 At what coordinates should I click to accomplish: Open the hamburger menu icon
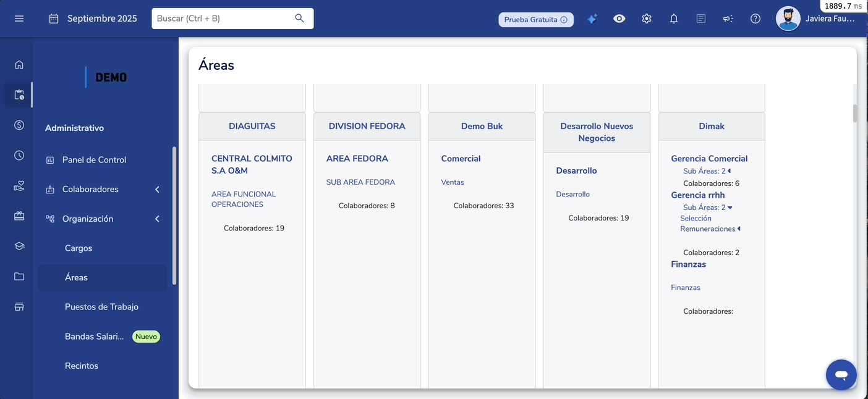click(19, 19)
